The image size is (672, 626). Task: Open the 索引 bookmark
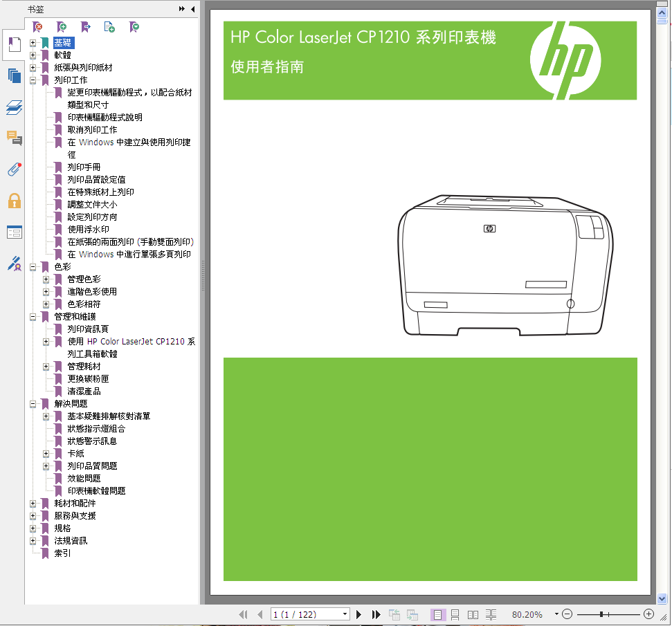tap(62, 553)
